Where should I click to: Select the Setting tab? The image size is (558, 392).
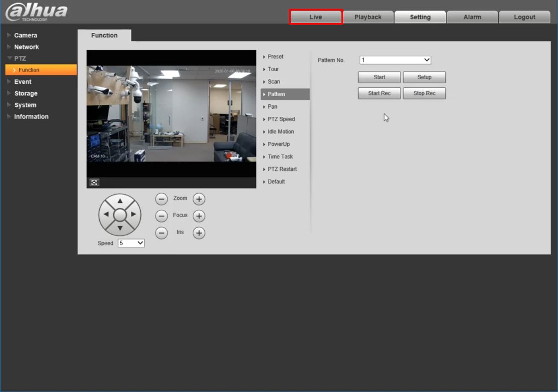coord(420,17)
